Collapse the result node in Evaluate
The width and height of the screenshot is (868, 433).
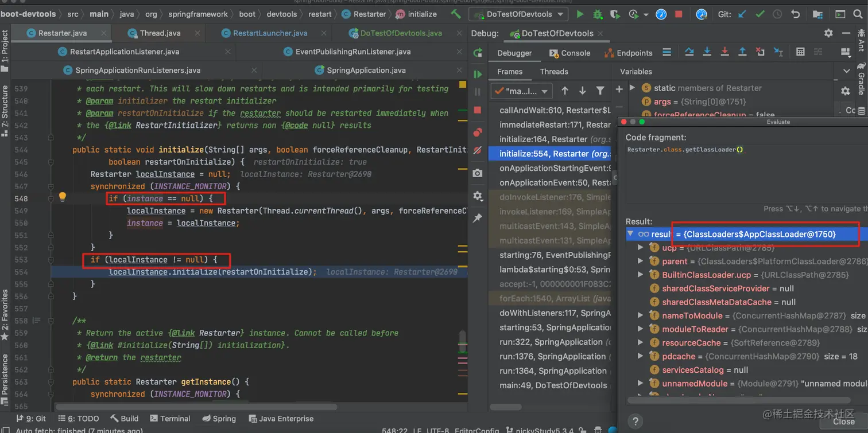tap(630, 234)
